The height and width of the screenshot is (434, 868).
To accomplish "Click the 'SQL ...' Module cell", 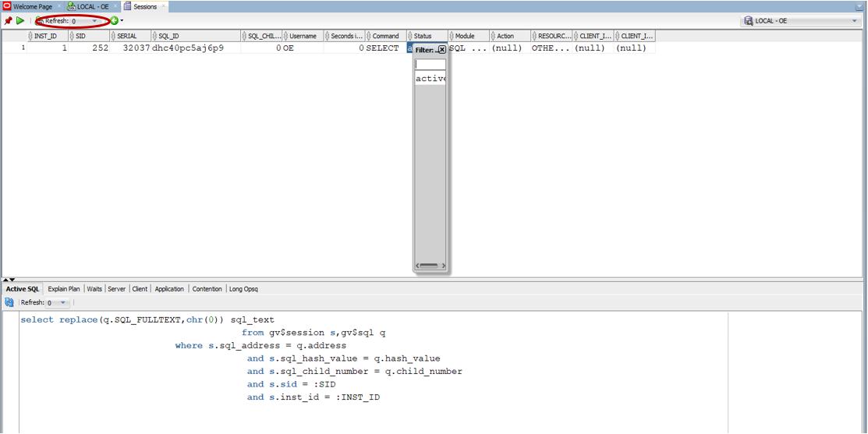I will tap(469, 48).
